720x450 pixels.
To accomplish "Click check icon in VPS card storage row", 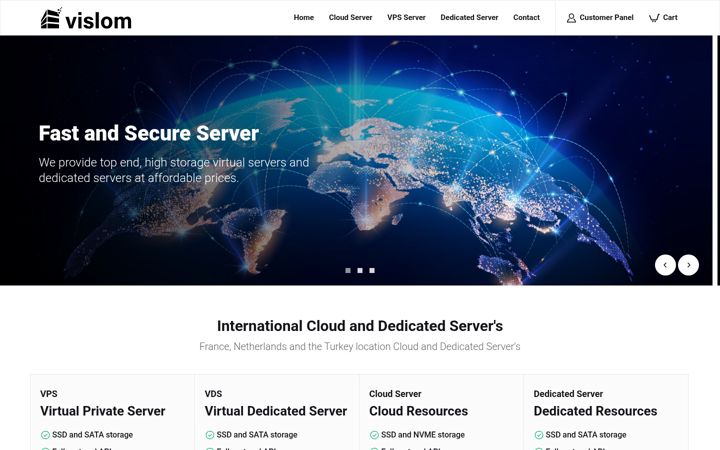I will coord(45,435).
